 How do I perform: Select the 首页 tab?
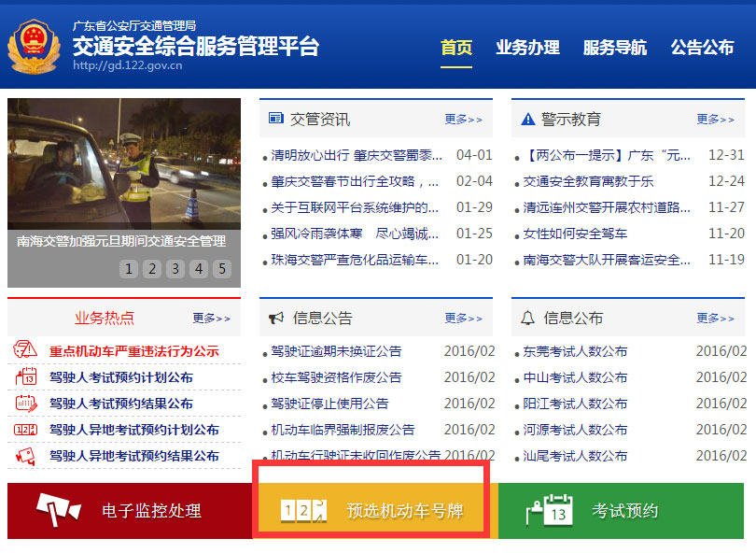tap(456, 47)
